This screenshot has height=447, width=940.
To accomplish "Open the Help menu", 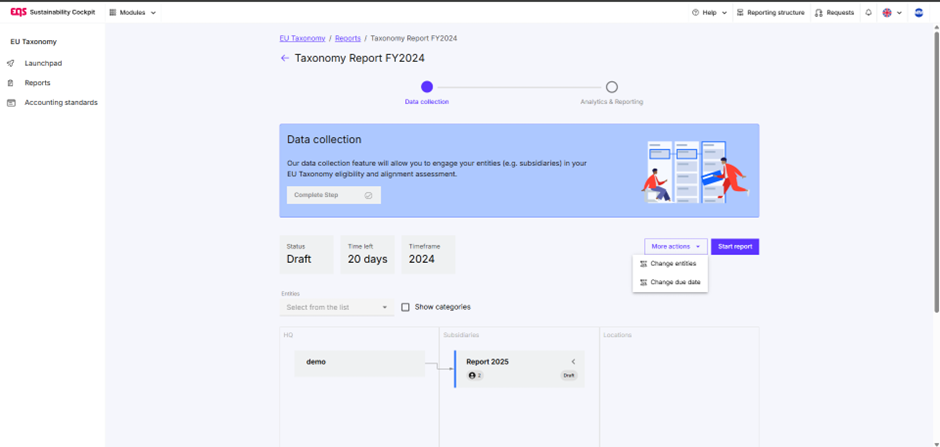I will [x=709, y=12].
